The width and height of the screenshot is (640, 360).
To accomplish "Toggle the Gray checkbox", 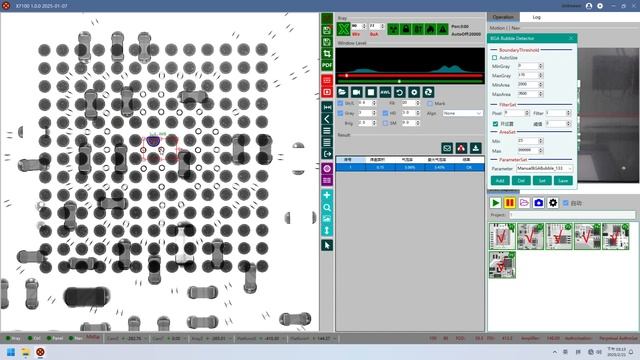I will click(x=340, y=113).
